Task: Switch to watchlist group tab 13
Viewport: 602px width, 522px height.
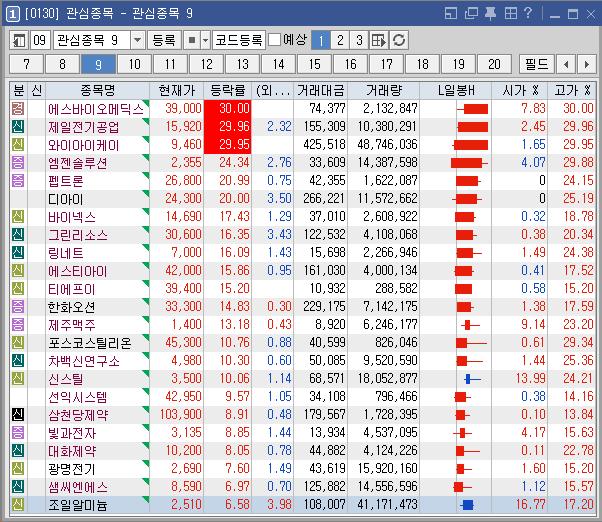Action: point(243,64)
